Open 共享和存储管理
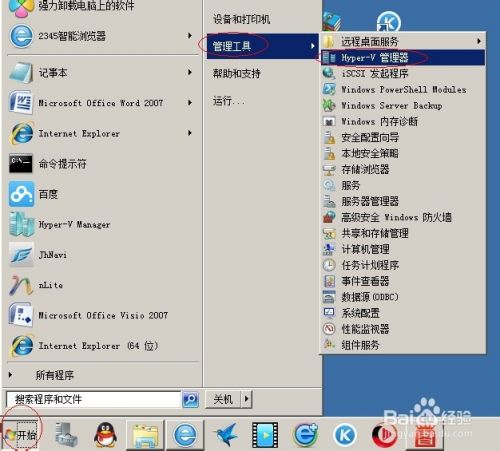Viewport: 500px width, 451px height. (403, 233)
